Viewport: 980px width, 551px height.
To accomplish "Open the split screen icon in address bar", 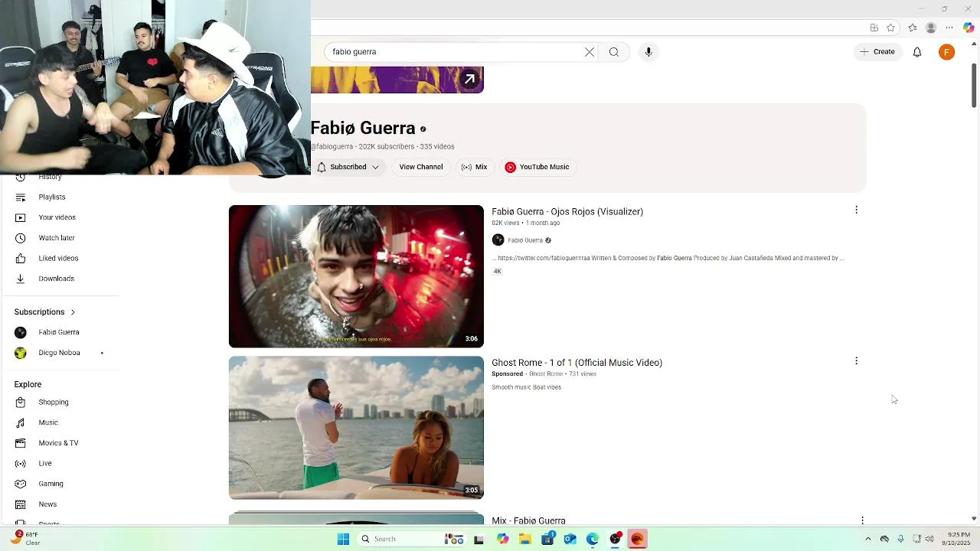I will tap(874, 28).
